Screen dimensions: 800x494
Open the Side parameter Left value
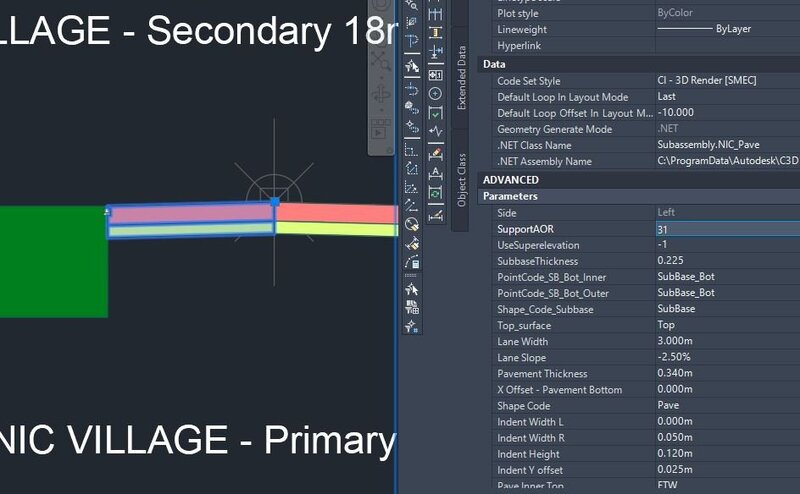pos(728,212)
